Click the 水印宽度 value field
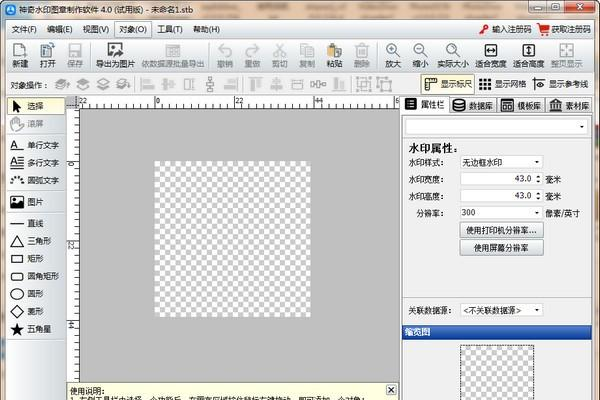Viewport: 600px width, 400px height. [x=497, y=179]
